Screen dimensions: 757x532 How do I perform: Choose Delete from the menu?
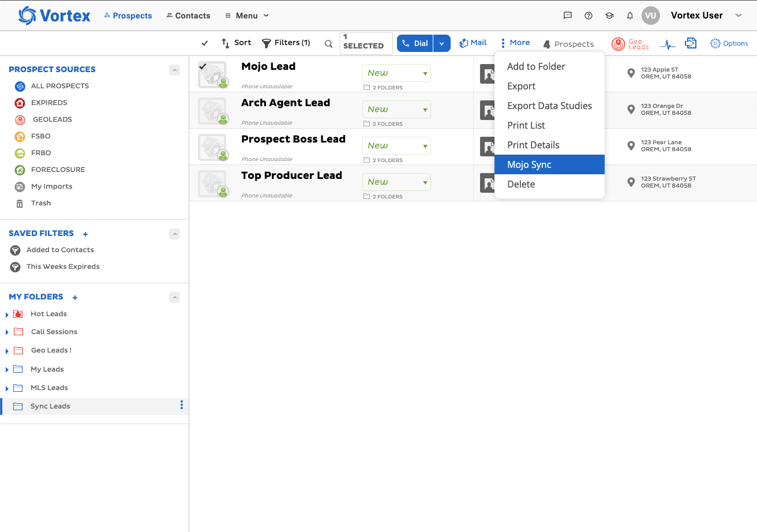(549, 184)
